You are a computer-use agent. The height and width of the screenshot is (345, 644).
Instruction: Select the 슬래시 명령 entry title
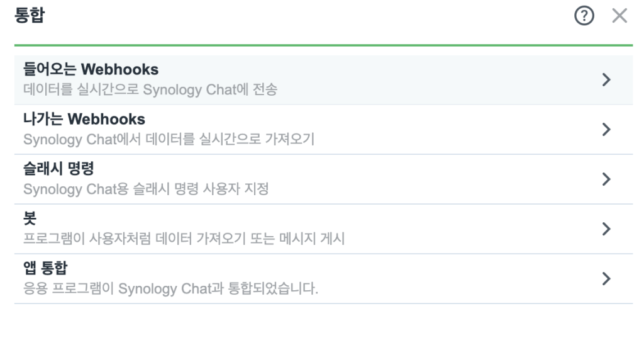point(58,169)
